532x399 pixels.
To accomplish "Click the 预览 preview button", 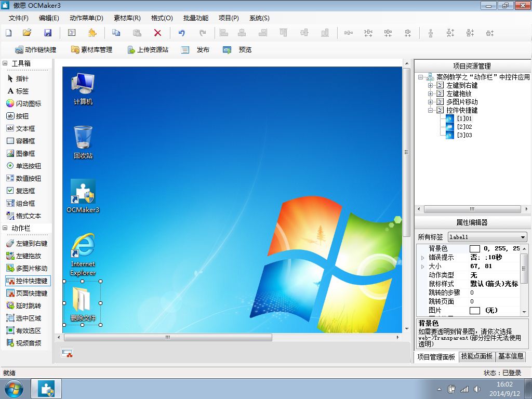I will click(x=237, y=49).
